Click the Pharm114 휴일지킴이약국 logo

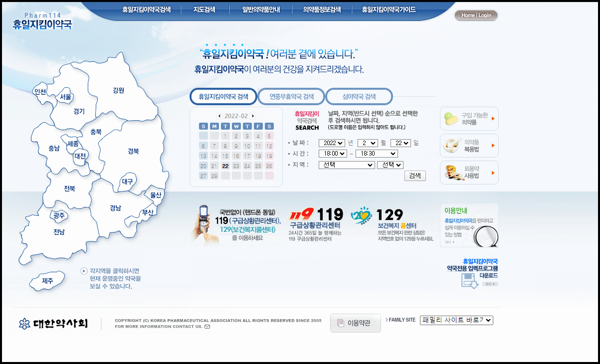click(42, 21)
